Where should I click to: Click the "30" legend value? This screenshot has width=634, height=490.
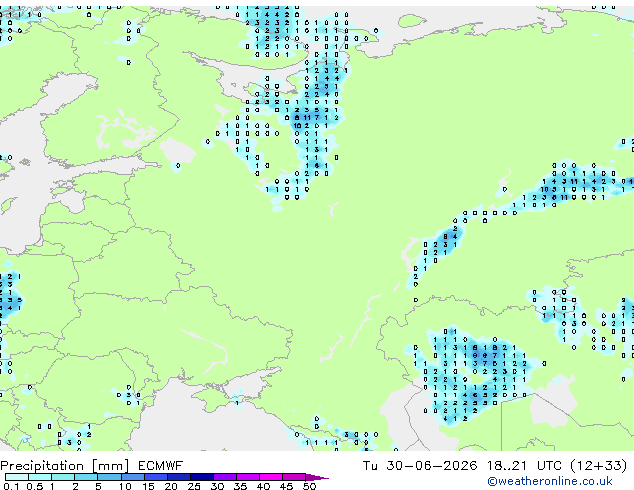pos(217,486)
